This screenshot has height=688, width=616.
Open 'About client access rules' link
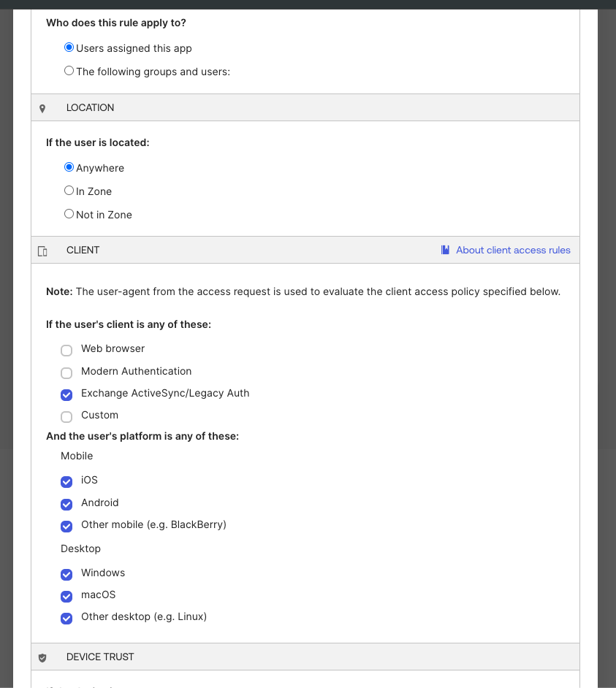513,250
